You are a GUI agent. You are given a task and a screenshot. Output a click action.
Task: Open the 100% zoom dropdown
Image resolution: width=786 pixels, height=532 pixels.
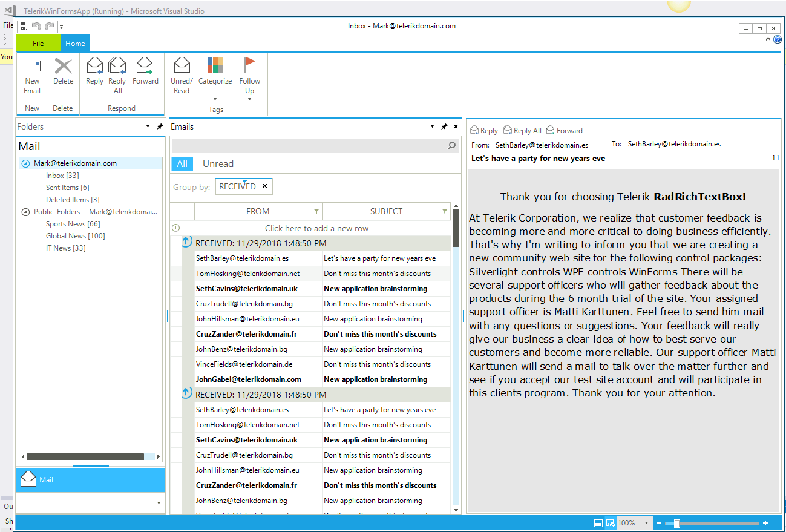pos(646,523)
